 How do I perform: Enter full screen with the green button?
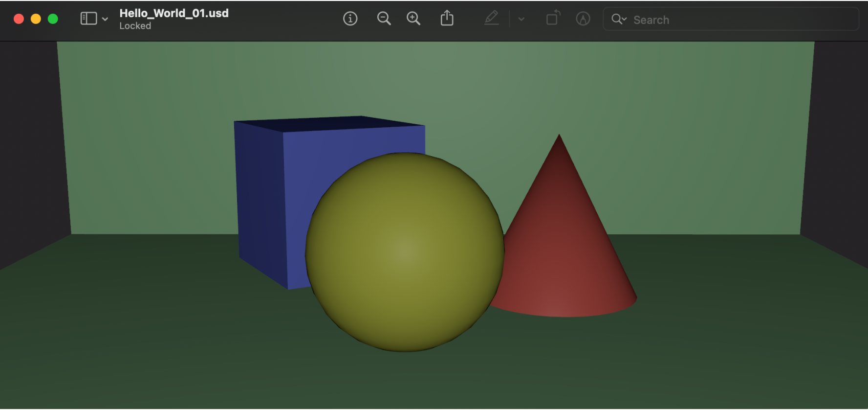pyautogui.click(x=53, y=19)
